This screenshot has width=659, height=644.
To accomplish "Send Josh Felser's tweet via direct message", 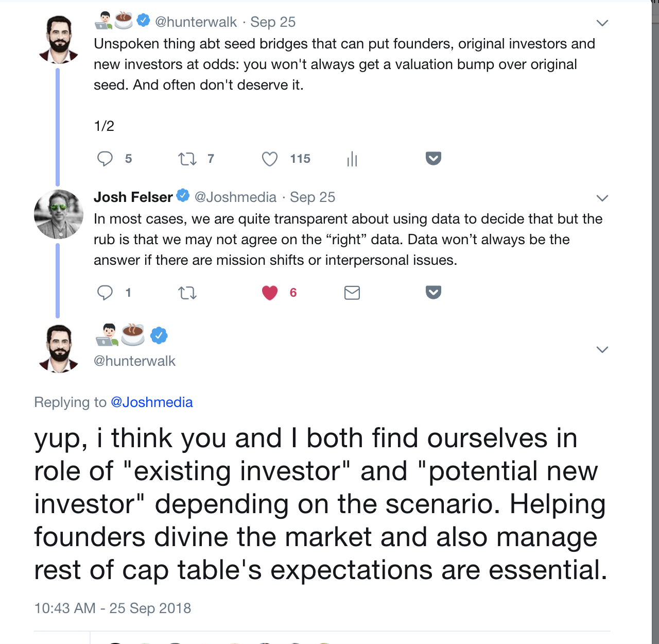I will click(352, 293).
